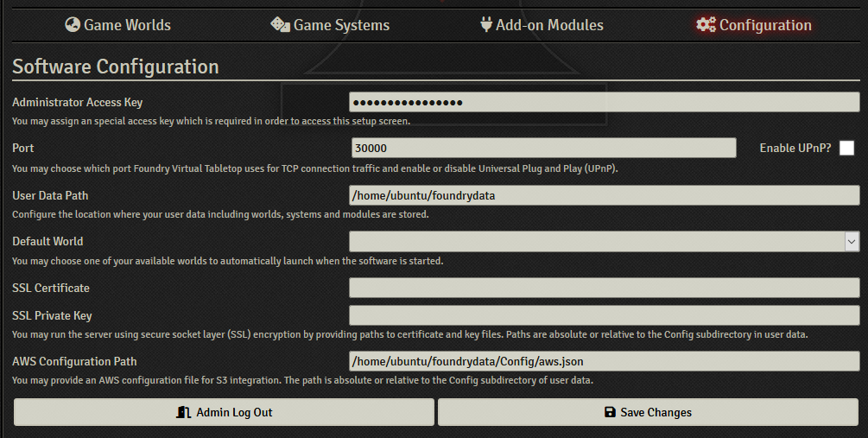
Task: Click the Save Changes button
Action: pos(649,412)
